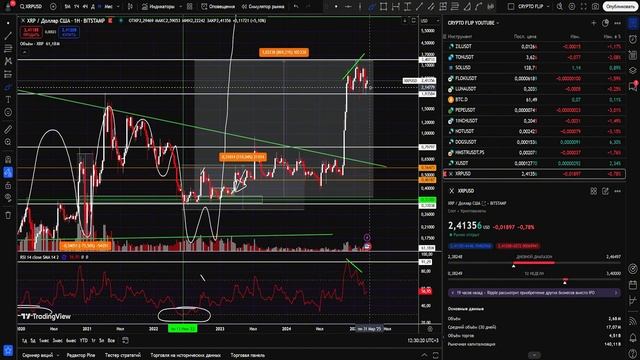Click the add symbol plus icon
The image size is (640, 360).
[x=53, y=7]
